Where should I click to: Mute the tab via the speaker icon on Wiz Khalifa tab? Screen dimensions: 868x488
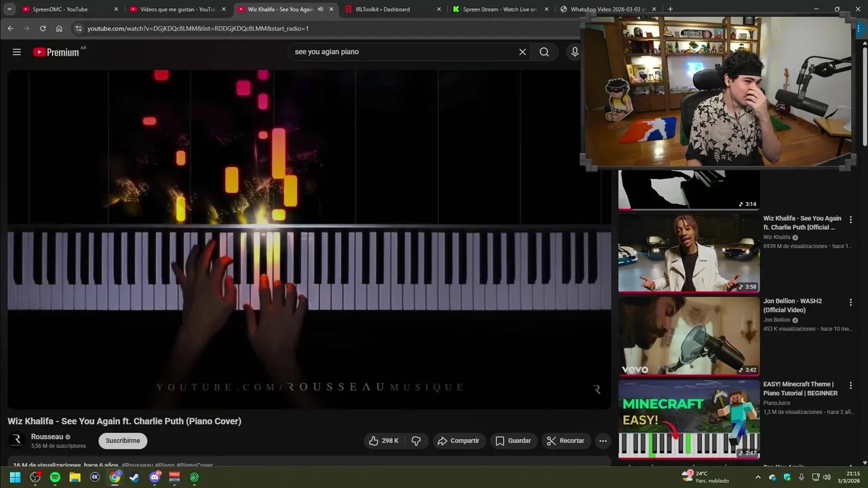point(320,9)
